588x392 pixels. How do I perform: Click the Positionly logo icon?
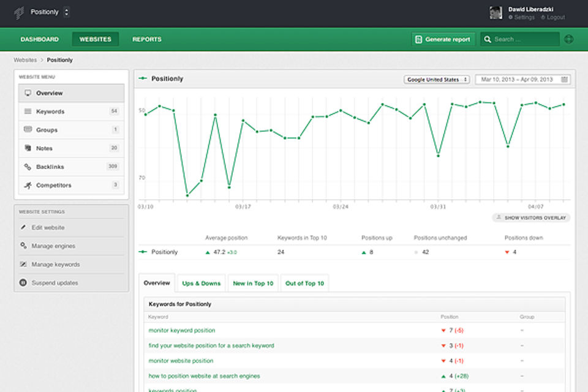pyautogui.click(x=19, y=12)
